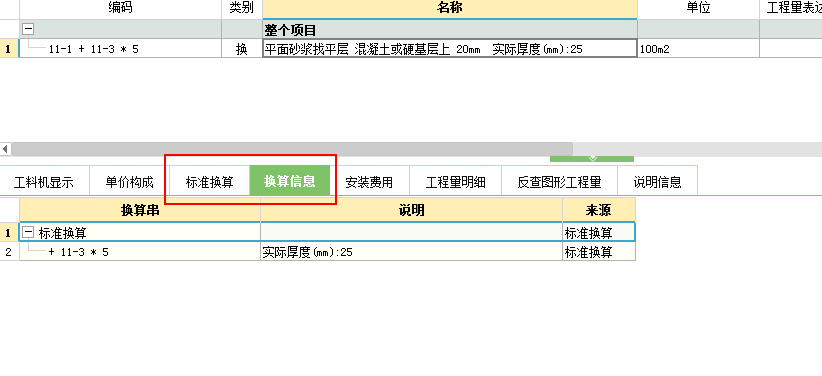
Task: Open the 说明信息 tab
Action: [657, 182]
